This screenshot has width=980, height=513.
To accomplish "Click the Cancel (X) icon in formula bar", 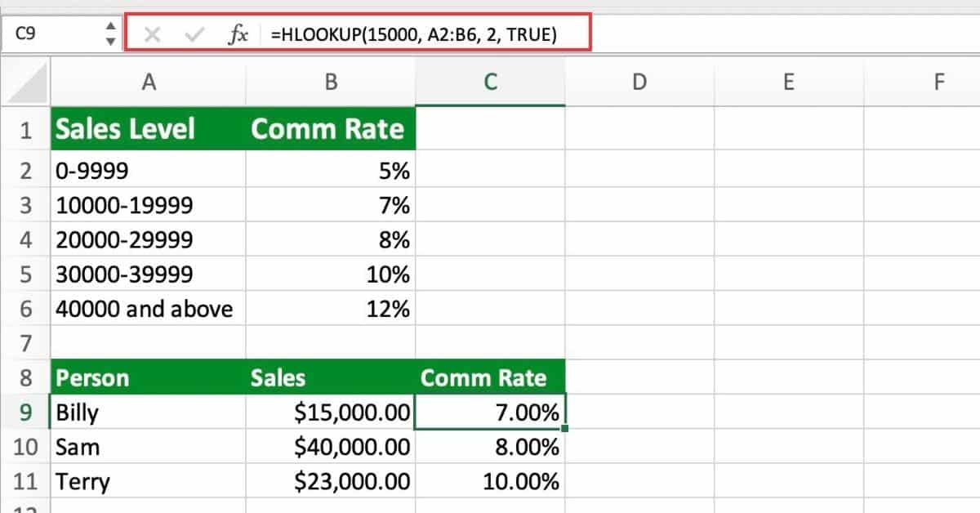I will [152, 33].
